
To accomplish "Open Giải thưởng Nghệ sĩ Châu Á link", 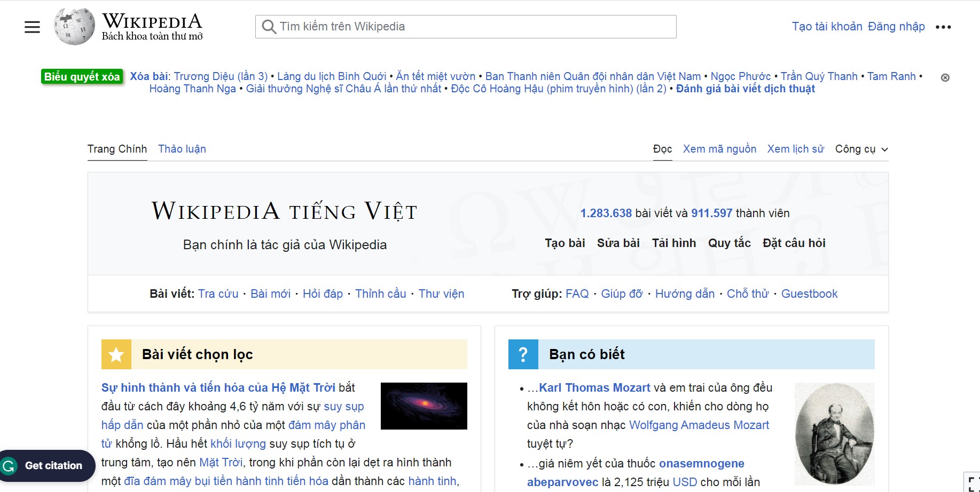I will 343,89.
